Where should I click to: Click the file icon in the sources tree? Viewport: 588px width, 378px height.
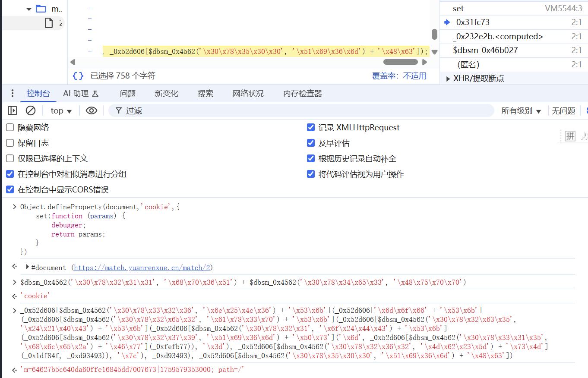point(49,23)
